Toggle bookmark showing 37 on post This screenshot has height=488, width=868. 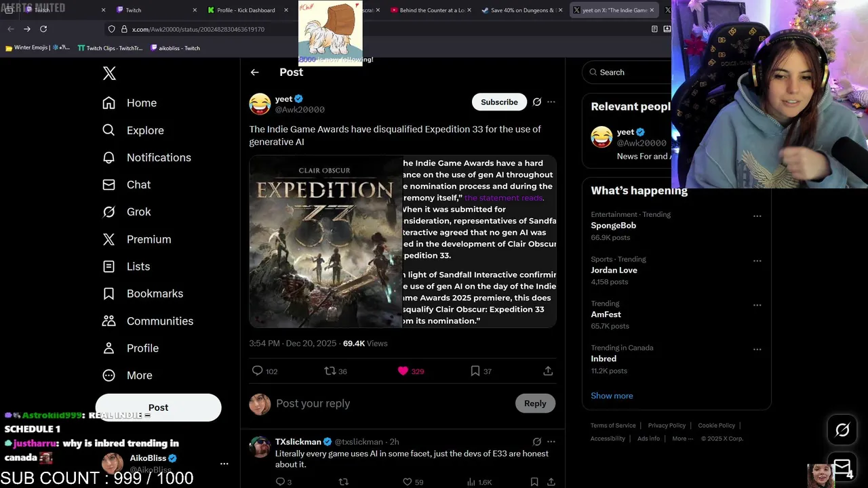pos(475,371)
